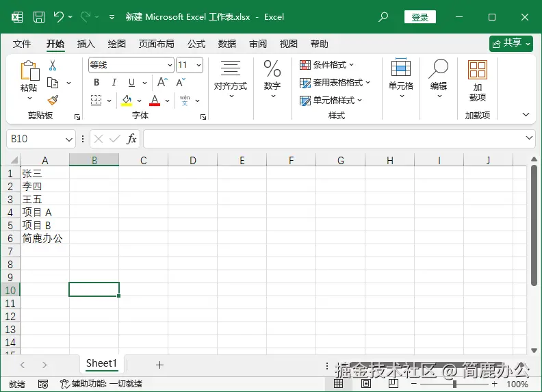Switch to the 公式 (Formulas) tab
This screenshot has height=392, width=542.
[x=196, y=44]
